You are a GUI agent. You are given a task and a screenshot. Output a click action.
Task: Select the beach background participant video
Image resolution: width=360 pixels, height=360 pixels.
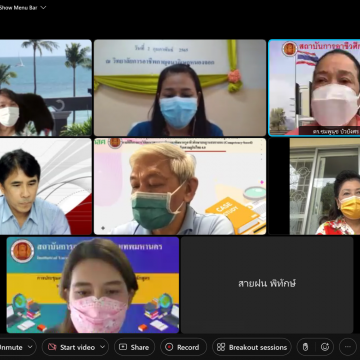(46, 88)
